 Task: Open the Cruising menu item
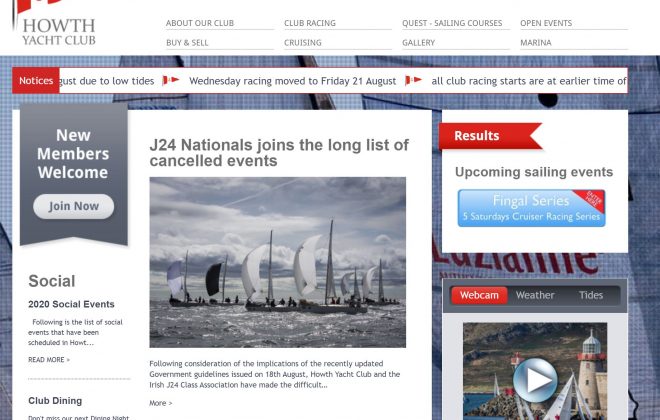pos(303,43)
